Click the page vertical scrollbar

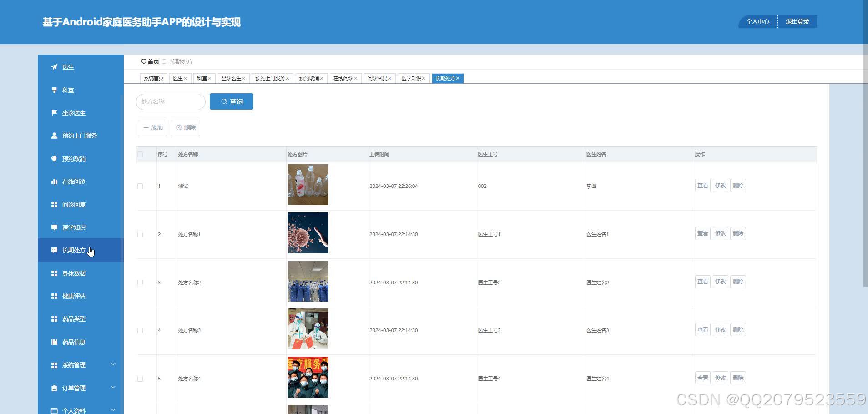865,143
